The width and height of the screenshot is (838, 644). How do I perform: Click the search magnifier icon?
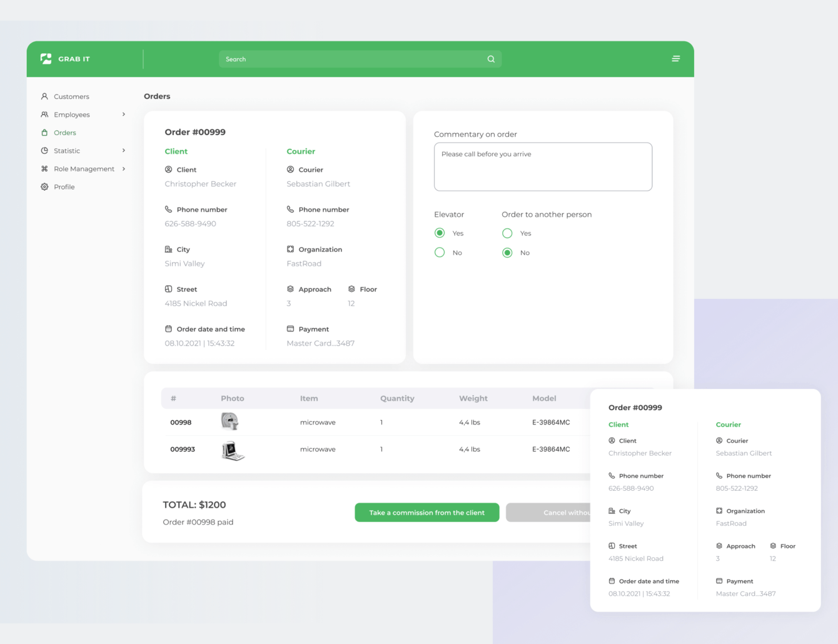coord(491,59)
